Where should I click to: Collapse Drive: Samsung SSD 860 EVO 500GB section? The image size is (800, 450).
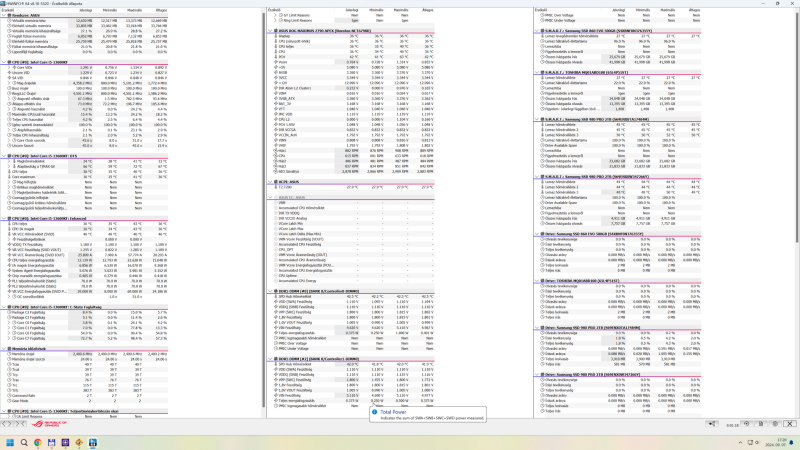point(537,234)
